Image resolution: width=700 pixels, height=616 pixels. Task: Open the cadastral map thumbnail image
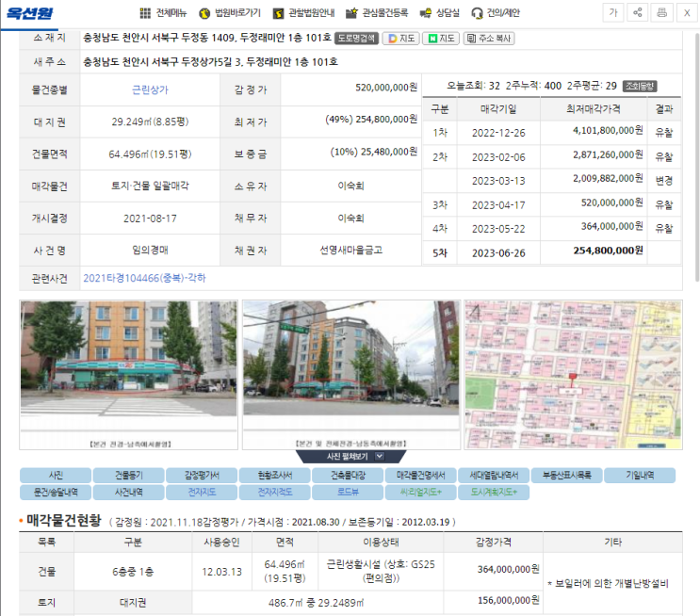(573, 374)
